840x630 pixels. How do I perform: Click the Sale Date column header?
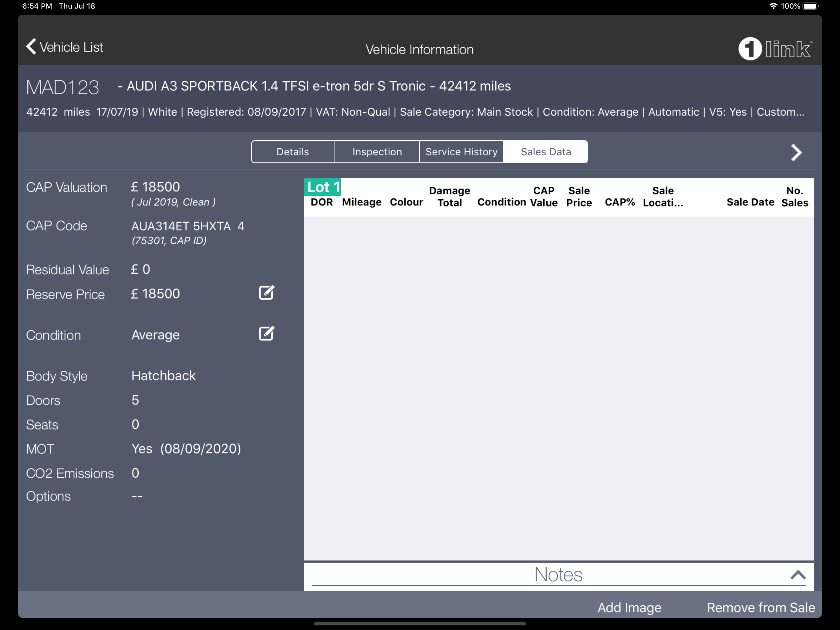tap(750, 202)
